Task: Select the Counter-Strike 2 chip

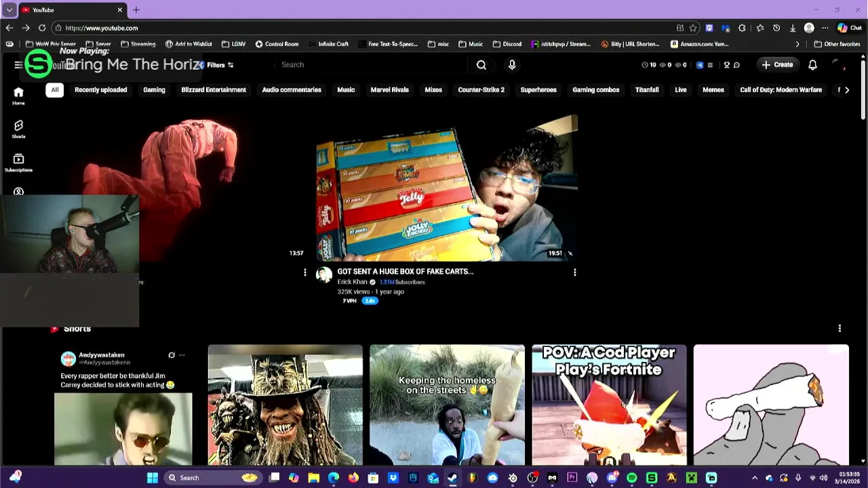Action: click(x=481, y=90)
